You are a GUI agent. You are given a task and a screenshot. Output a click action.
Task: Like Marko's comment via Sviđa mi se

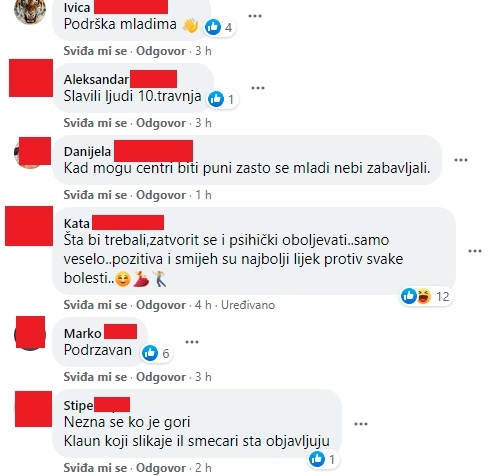[x=95, y=377]
